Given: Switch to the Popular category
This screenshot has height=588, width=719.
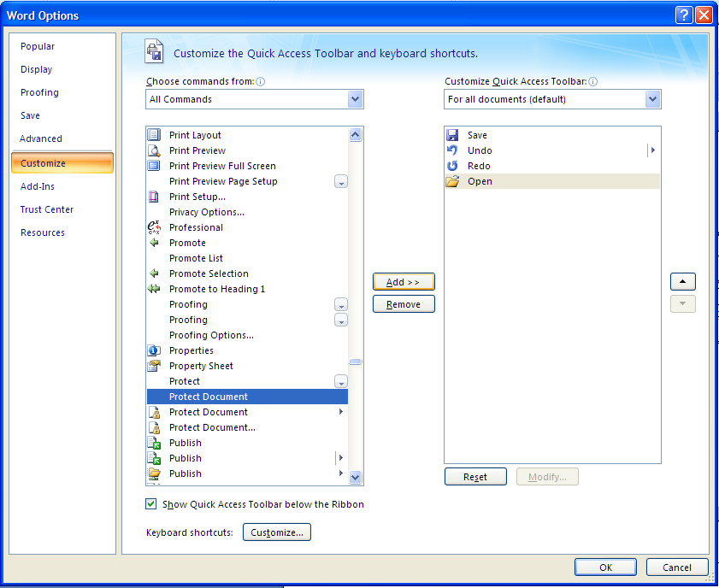Looking at the screenshot, I should (x=38, y=46).
